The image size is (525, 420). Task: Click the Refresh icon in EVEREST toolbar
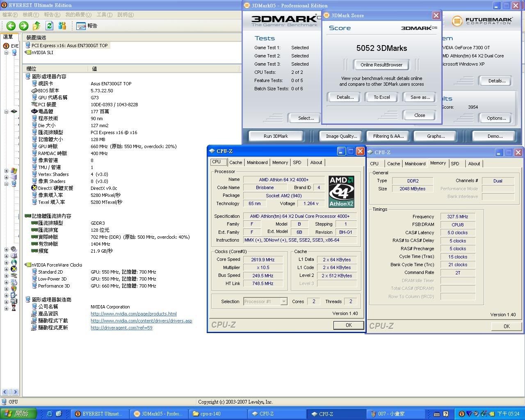coord(49,26)
